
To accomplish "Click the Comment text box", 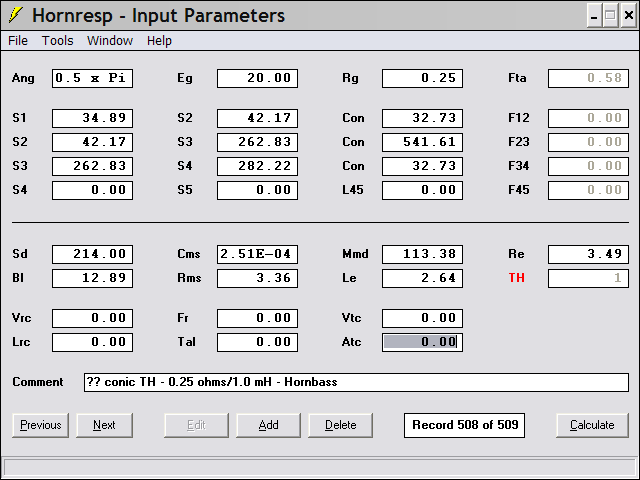I will [x=356, y=382].
